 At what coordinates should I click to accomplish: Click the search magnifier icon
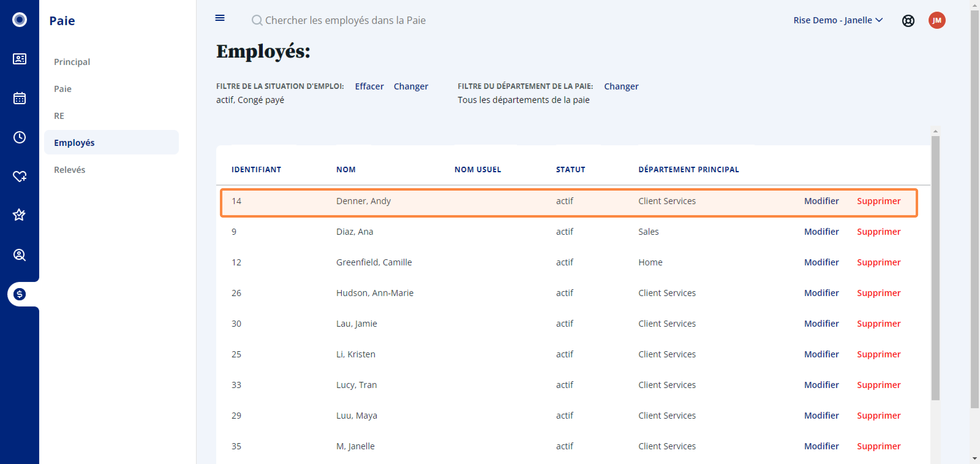[257, 20]
